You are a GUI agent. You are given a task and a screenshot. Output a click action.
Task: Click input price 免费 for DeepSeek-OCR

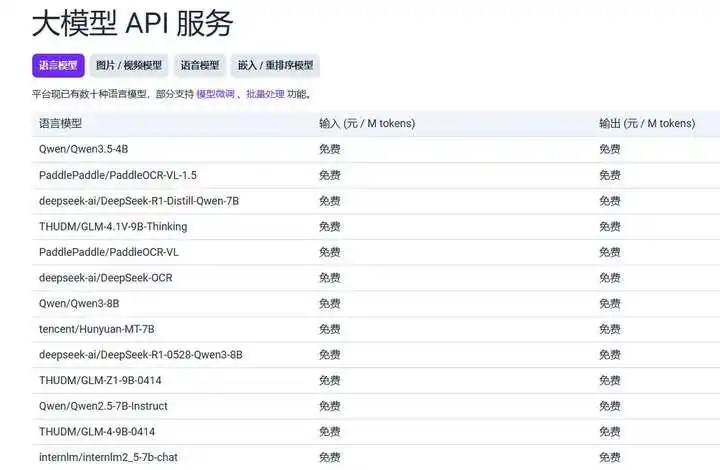330,278
